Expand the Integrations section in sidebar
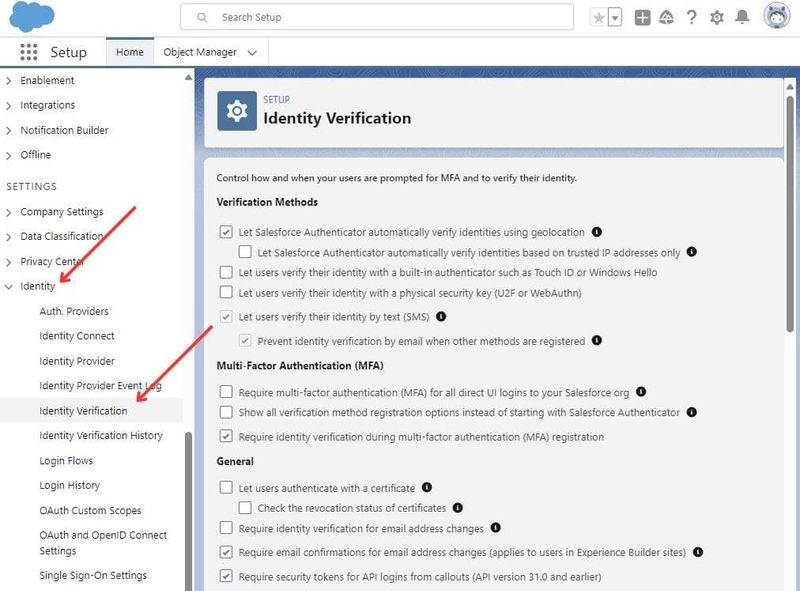Viewport: 800px width, 591px height. click(9, 106)
